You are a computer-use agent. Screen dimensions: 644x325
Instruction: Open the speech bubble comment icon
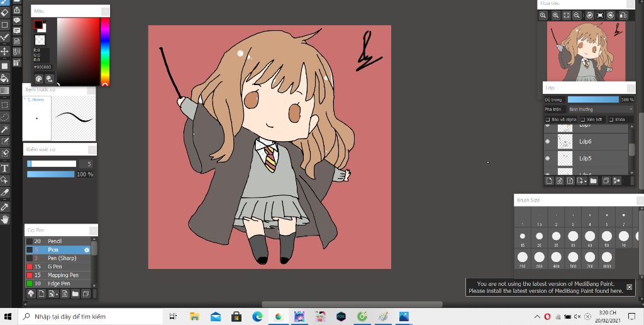17,20
